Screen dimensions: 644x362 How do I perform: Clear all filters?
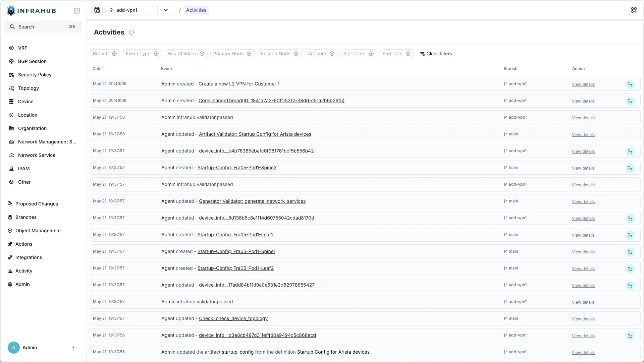[436, 54]
